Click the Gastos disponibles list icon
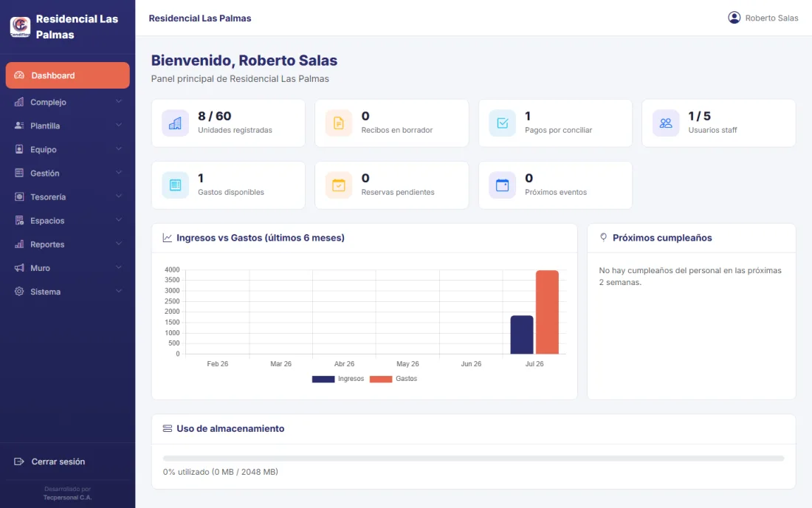 tap(175, 185)
